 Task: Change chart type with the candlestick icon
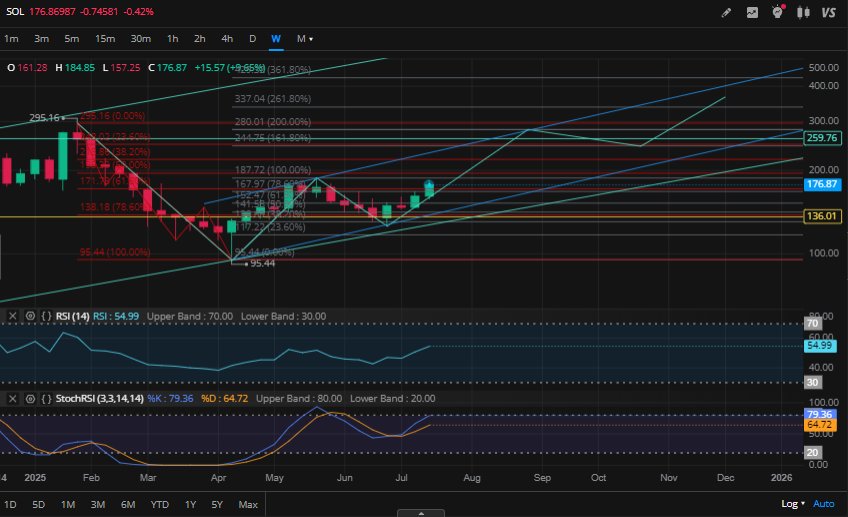803,12
